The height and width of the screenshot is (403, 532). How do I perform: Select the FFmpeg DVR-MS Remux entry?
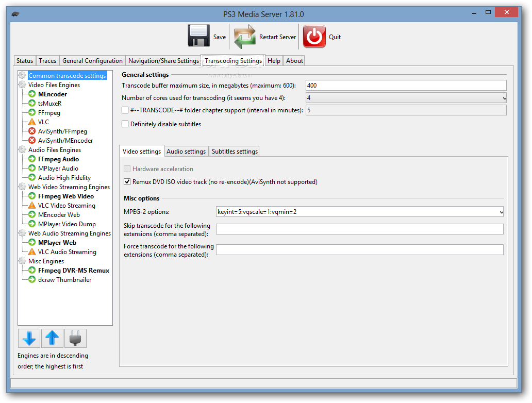(74, 271)
